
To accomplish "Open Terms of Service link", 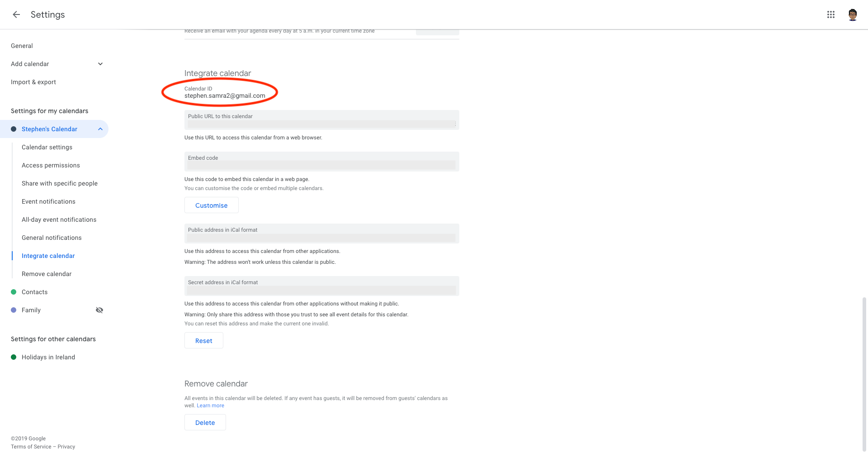I will click(x=31, y=447).
